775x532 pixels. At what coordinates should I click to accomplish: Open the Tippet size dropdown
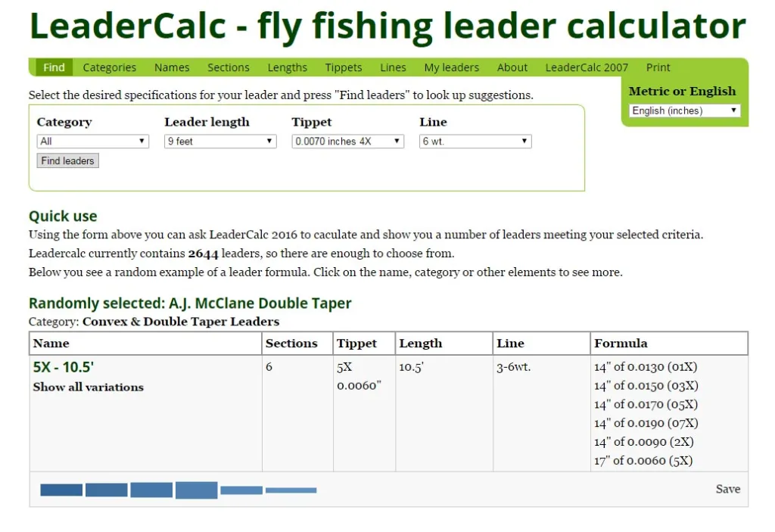point(347,142)
